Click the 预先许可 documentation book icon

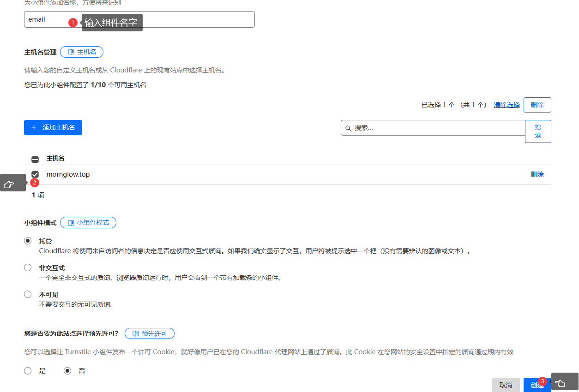[x=135, y=333]
